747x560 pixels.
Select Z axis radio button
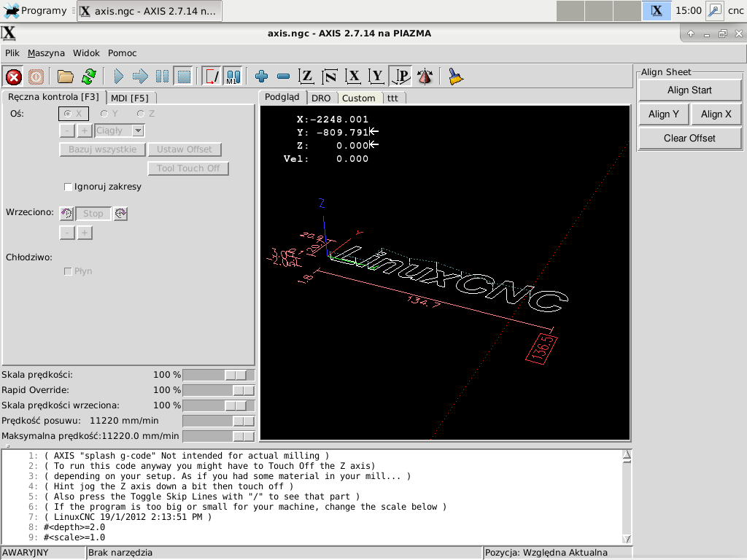pyautogui.click(x=145, y=114)
